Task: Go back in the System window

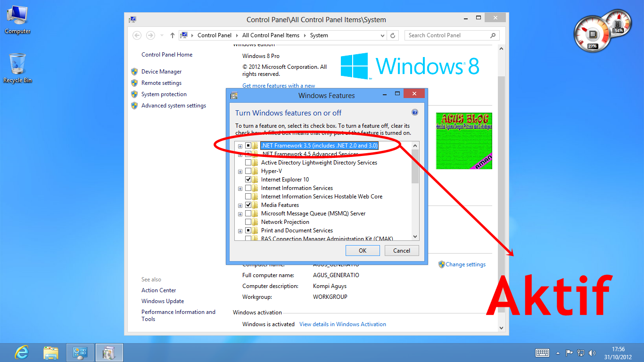Action: pos(137,35)
